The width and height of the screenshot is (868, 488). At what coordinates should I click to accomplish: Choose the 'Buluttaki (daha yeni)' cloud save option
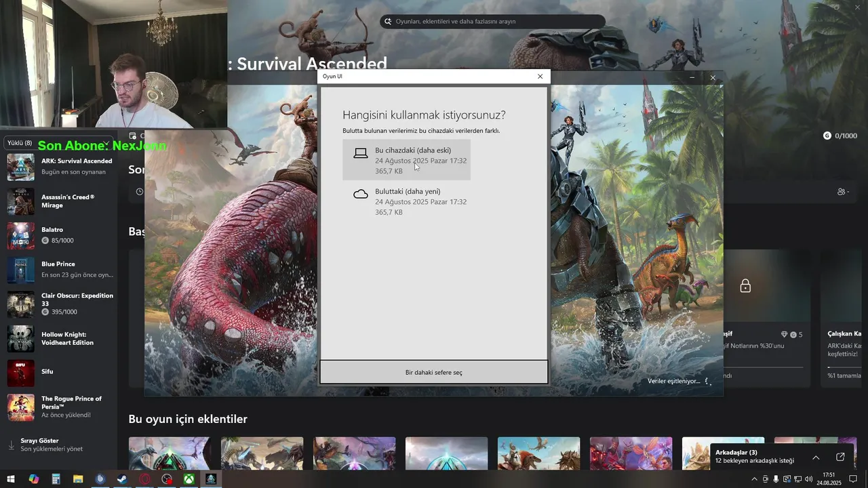[406, 201]
